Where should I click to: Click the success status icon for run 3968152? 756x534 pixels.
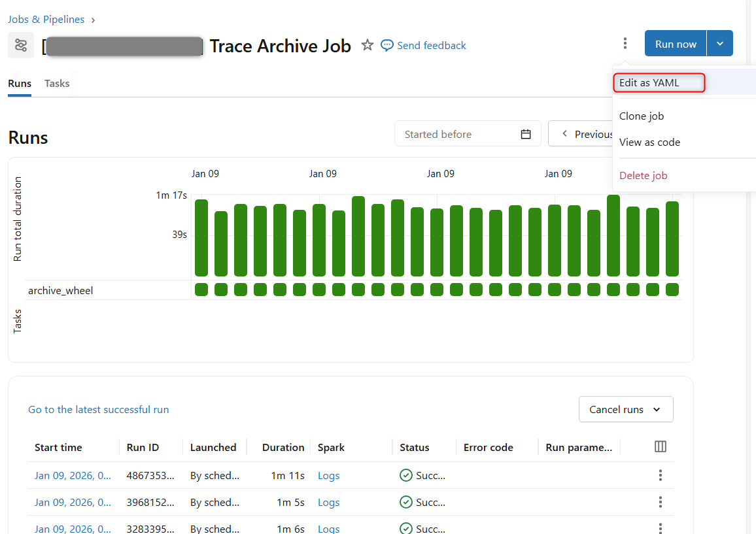click(x=406, y=502)
